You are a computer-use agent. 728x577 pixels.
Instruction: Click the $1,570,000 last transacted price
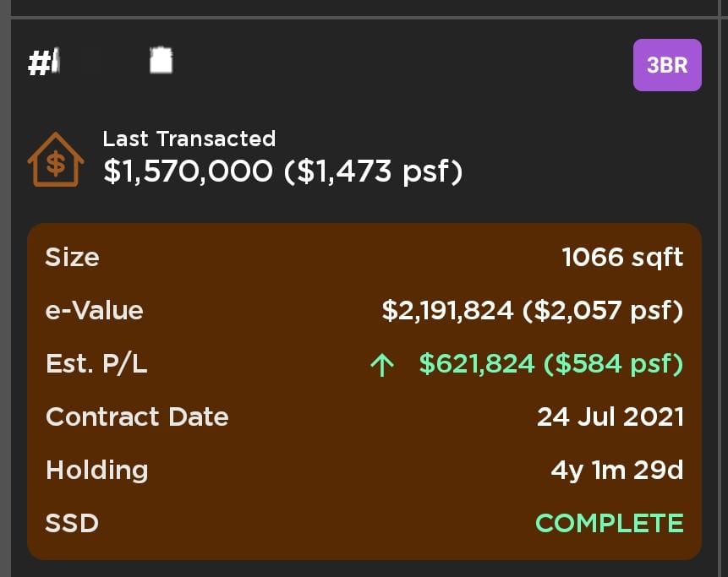(x=189, y=171)
